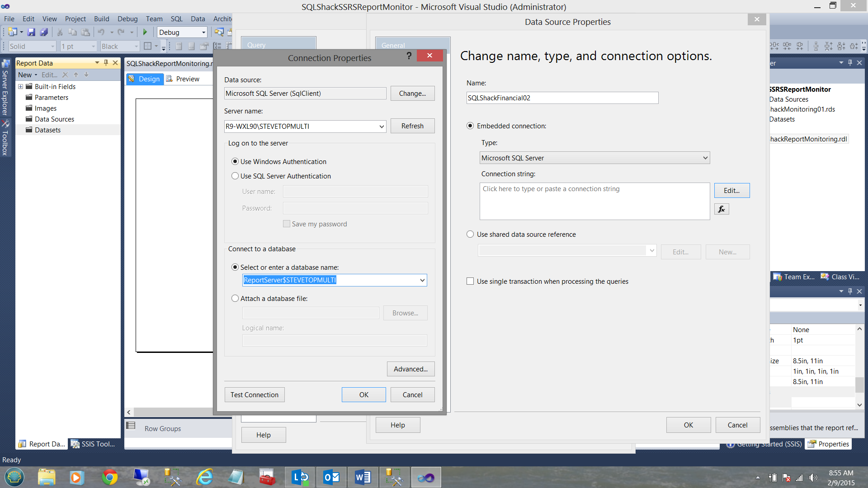Click the Find in Files toolbar icon
The image size is (868, 488).
[219, 32]
